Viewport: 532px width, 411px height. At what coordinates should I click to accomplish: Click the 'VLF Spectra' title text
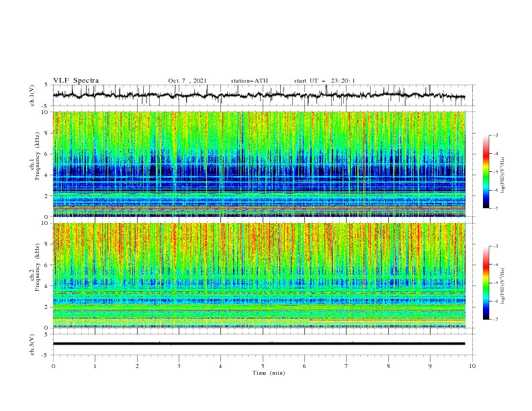(76, 81)
